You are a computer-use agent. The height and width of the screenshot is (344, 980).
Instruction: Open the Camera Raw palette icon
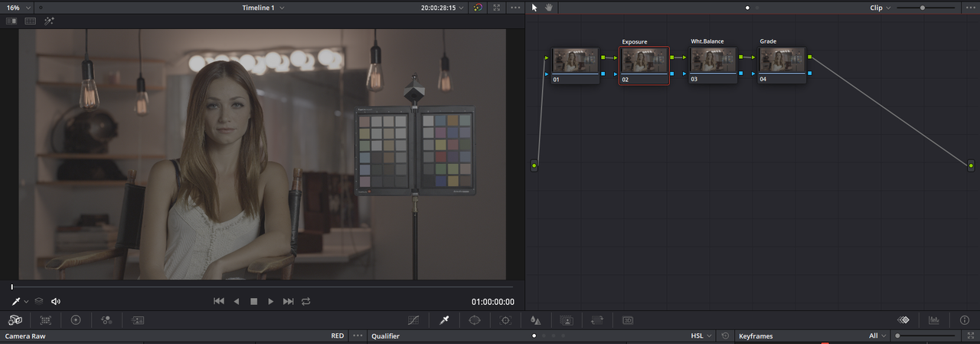(x=15, y=319)
